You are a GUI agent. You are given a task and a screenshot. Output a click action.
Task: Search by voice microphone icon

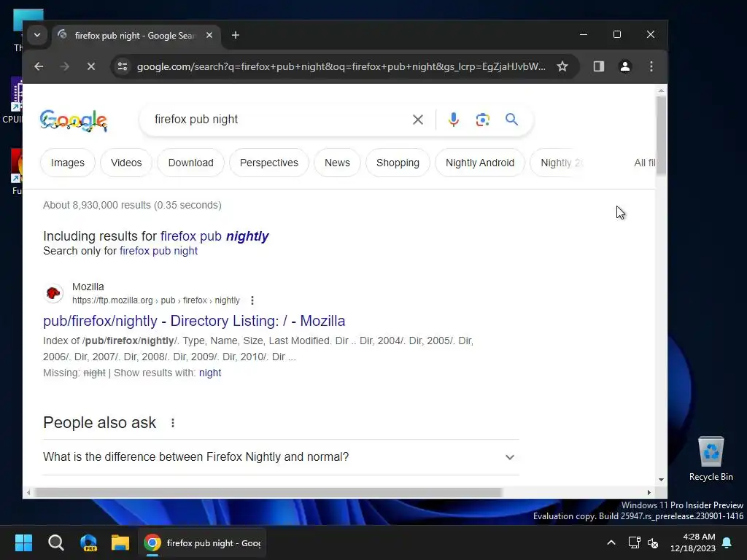click(x=454, y=120)
